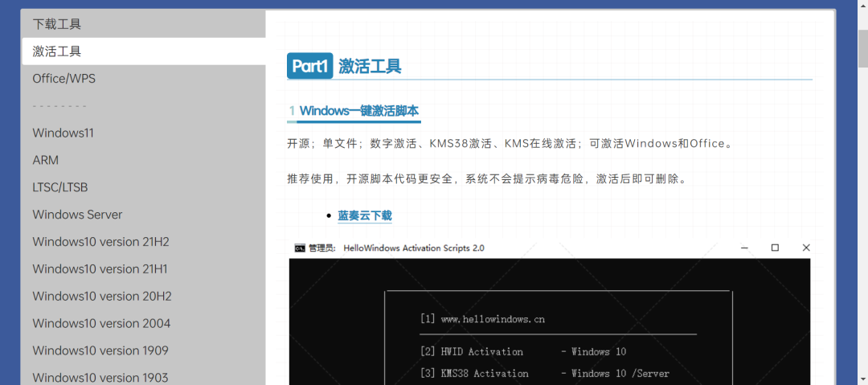Click the Windows一键激活脚本 subheading
This screenshot has width=868, height=385.
pos(358,111)
